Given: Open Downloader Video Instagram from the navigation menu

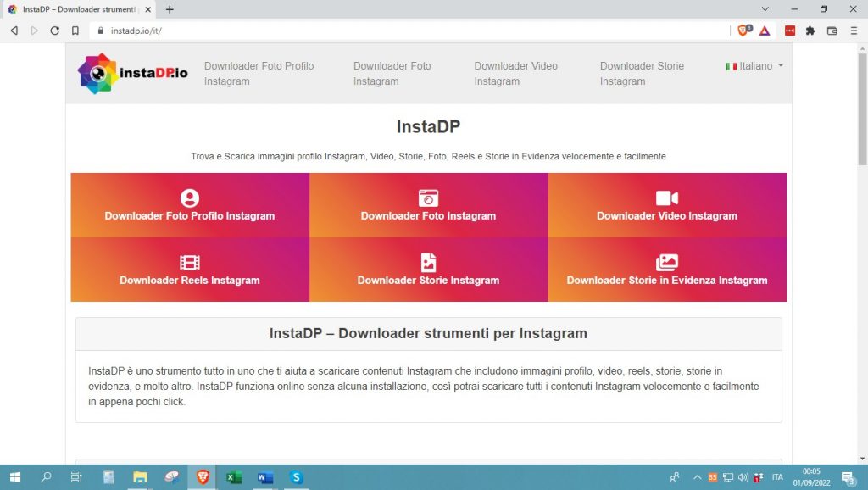Looking at the screenshot, I should pos(515,73).
